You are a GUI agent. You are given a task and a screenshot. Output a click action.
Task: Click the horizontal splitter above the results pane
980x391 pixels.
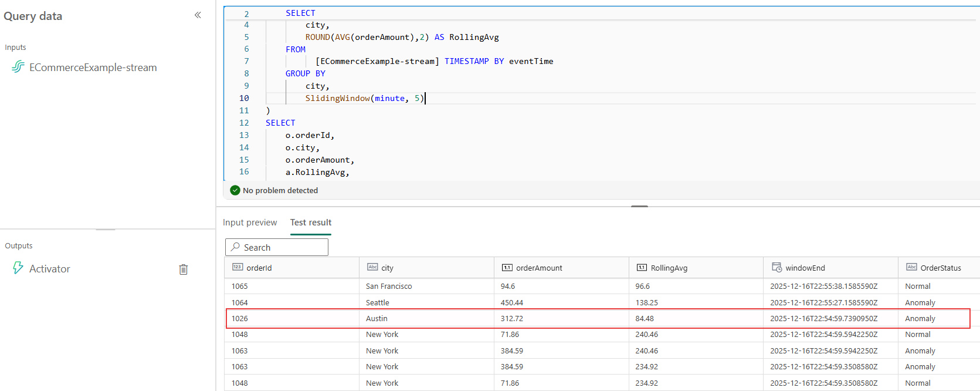pos(639,206)
